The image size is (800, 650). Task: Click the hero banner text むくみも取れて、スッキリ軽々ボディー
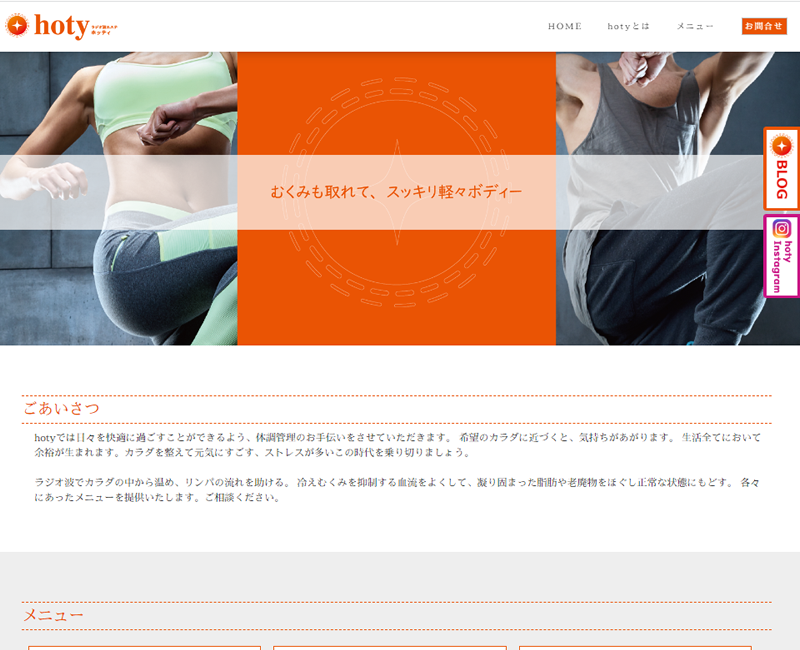(x=396, y=192)
